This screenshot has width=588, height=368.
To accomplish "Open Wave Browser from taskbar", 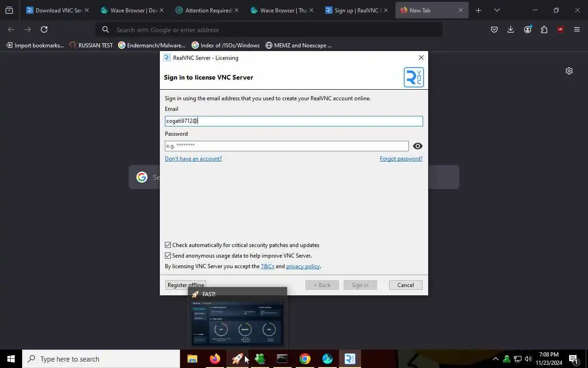I will tap(328, 359).
